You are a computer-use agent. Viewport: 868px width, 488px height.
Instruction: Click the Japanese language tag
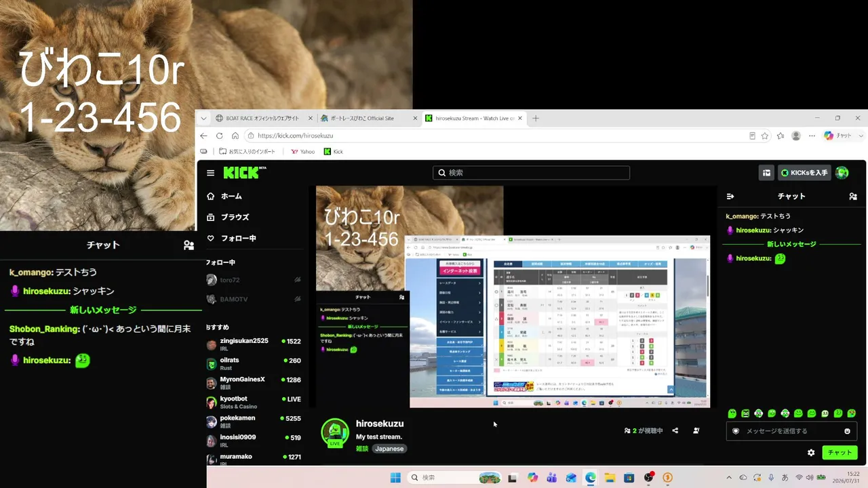pyautogui.click(x=389, y=449)
